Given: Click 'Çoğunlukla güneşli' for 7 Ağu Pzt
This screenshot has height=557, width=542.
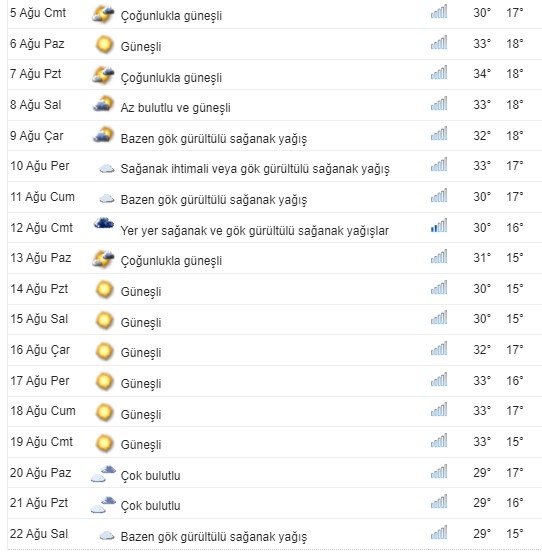Looking at the screenshot, I should pos(171,77).
